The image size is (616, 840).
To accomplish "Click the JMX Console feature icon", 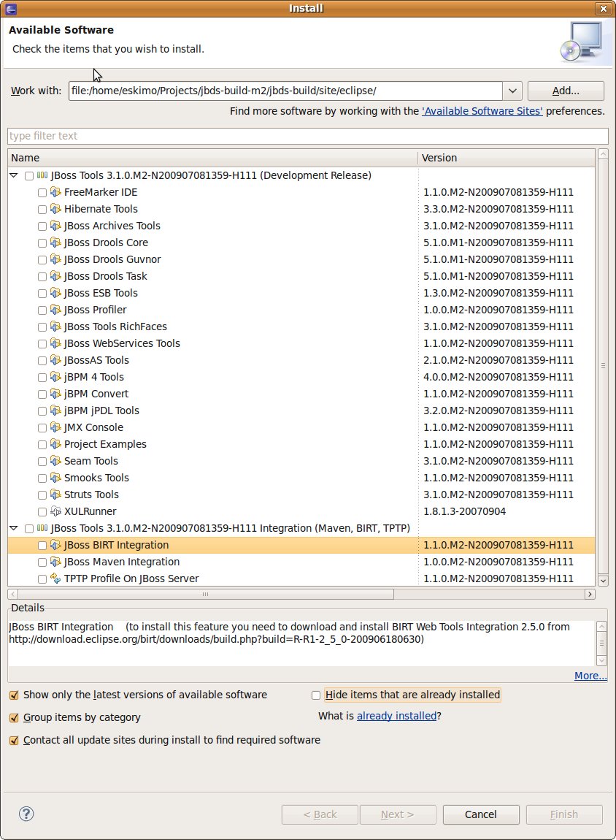I will 55,427.
